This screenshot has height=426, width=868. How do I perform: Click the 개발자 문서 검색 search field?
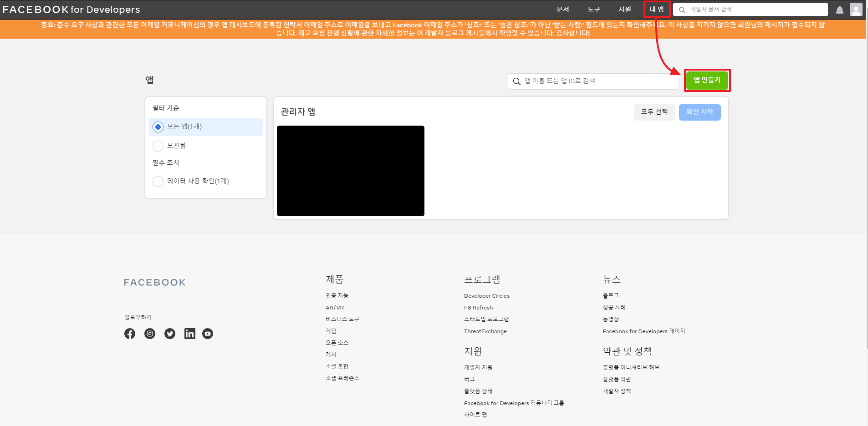[751, 10]
